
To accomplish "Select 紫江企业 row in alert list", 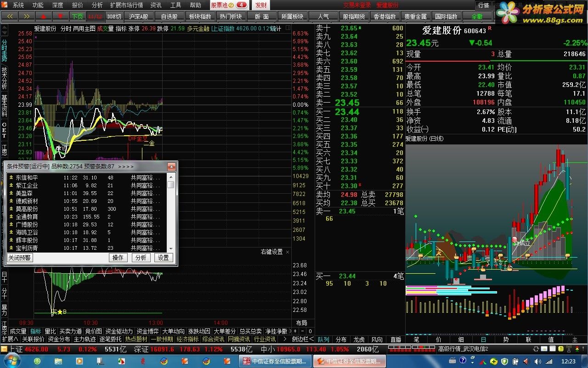I will click(86, 185).
